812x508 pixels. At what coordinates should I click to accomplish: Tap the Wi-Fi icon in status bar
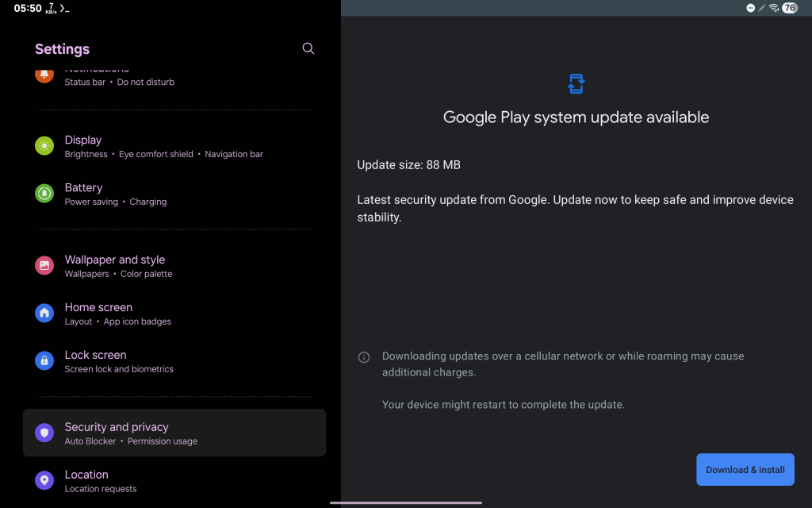[774, 8]
